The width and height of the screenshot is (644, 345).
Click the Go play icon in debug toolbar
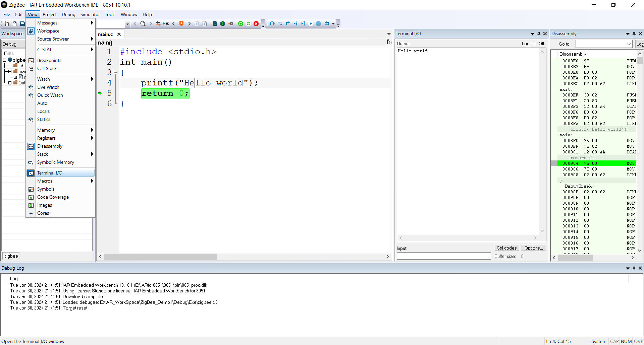pos(311,23)
